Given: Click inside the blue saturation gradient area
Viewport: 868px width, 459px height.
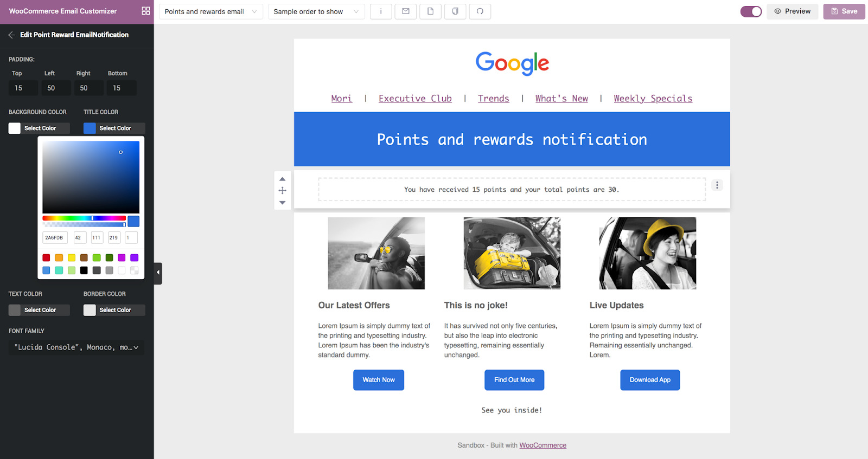Looking at the screenshot, I should [91, 177].
